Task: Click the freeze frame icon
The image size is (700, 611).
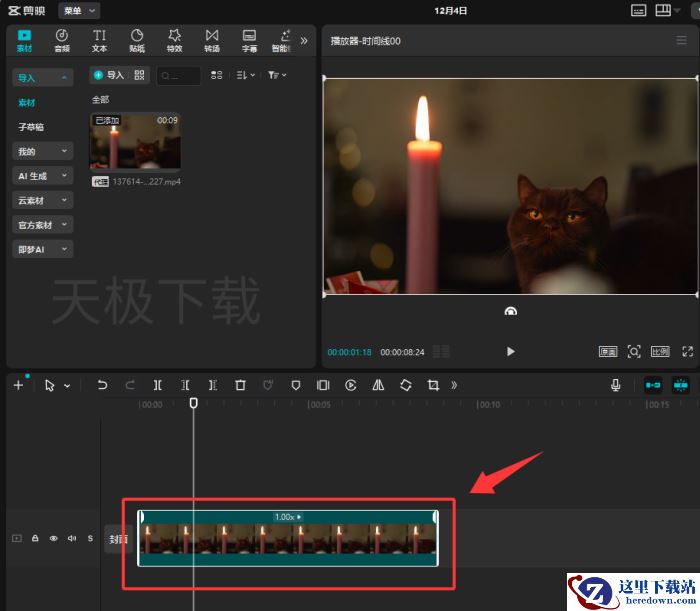Action: point(323,385)
